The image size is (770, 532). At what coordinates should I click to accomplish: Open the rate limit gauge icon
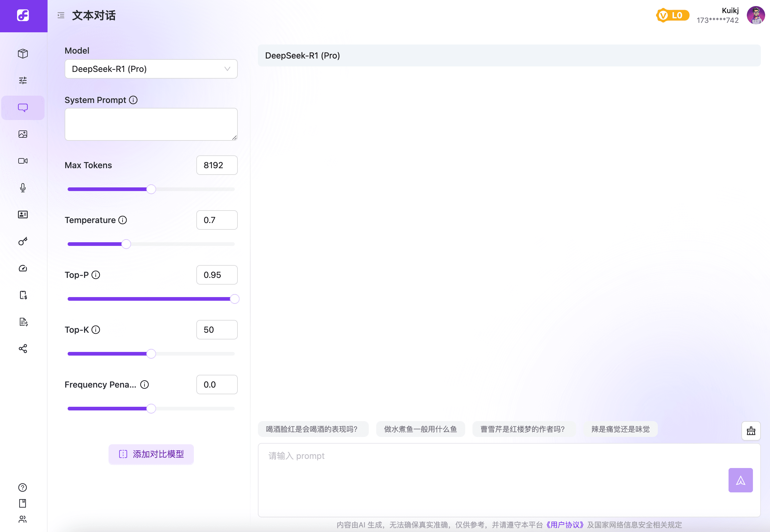tap(23, 268)
